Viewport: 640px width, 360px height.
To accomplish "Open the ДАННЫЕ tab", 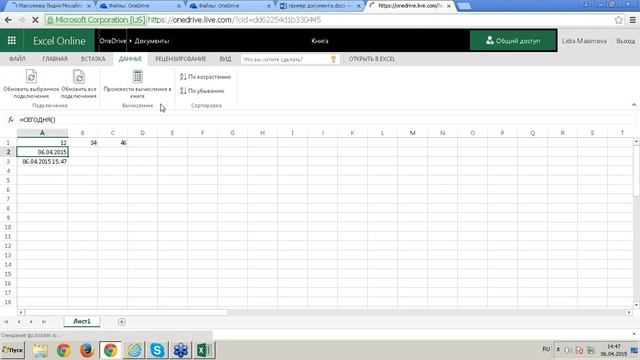I will tap(130, 59).
